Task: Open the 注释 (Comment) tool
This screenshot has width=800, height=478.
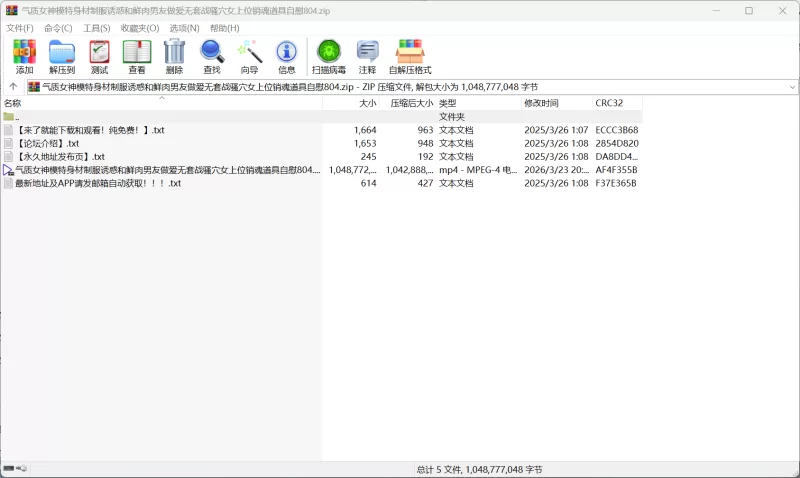Action: pos(368,57)
